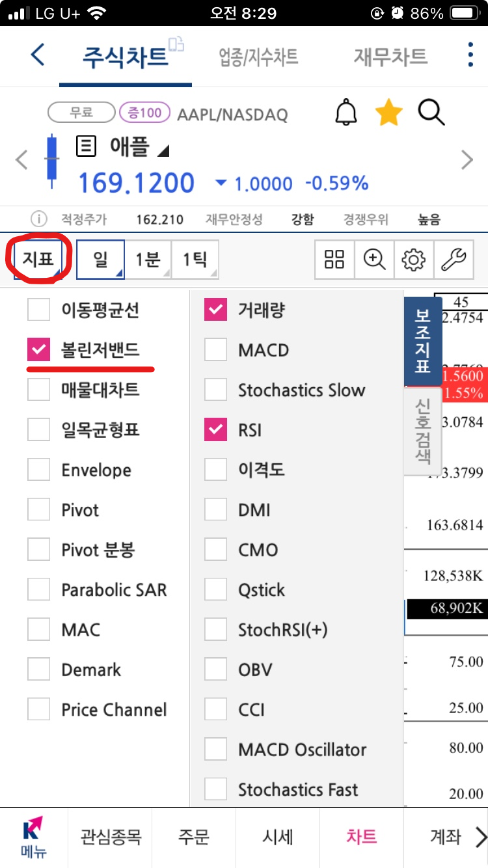Open chart settings gear icon

414,260
